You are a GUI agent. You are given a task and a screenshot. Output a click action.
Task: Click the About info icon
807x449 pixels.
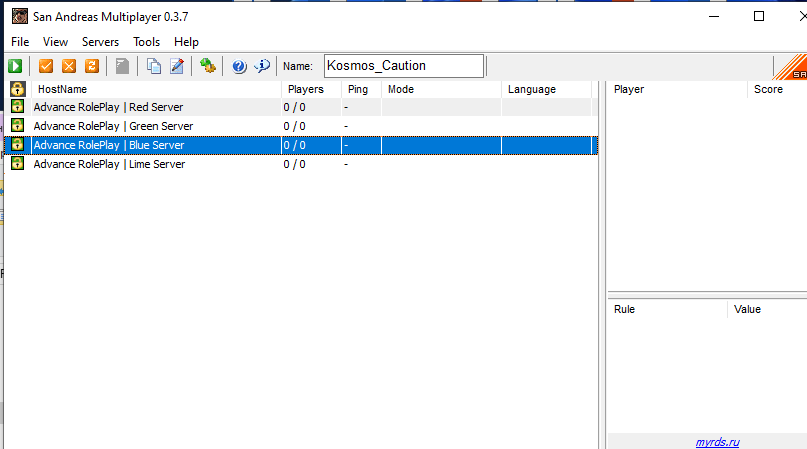point(262,66)
